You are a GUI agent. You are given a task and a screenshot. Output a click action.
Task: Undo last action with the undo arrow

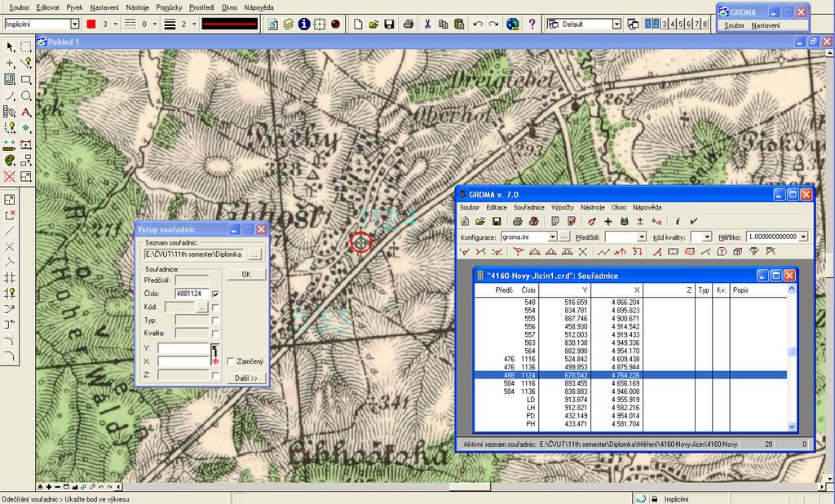coord(478,24)
